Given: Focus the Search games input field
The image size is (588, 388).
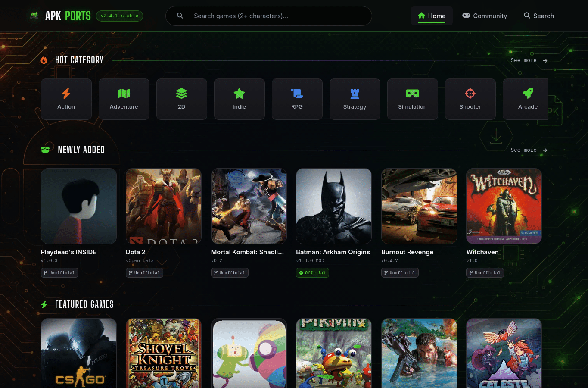Looking at the screenshot, I should click(269, 16).
